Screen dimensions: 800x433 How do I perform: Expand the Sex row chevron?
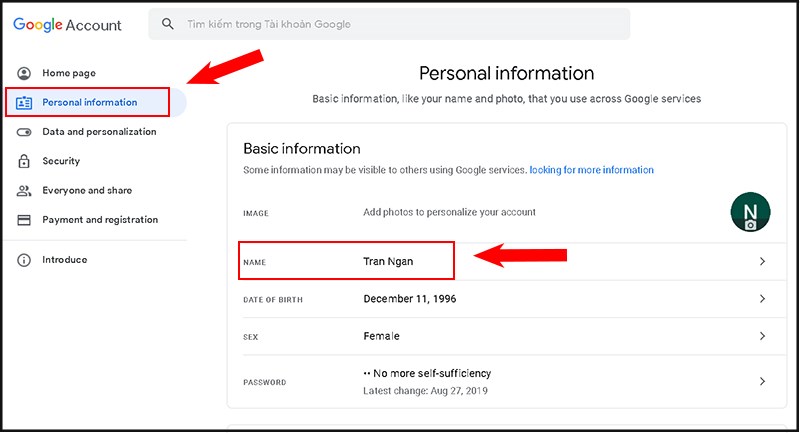pyautogui.click(x=762, y=336)
